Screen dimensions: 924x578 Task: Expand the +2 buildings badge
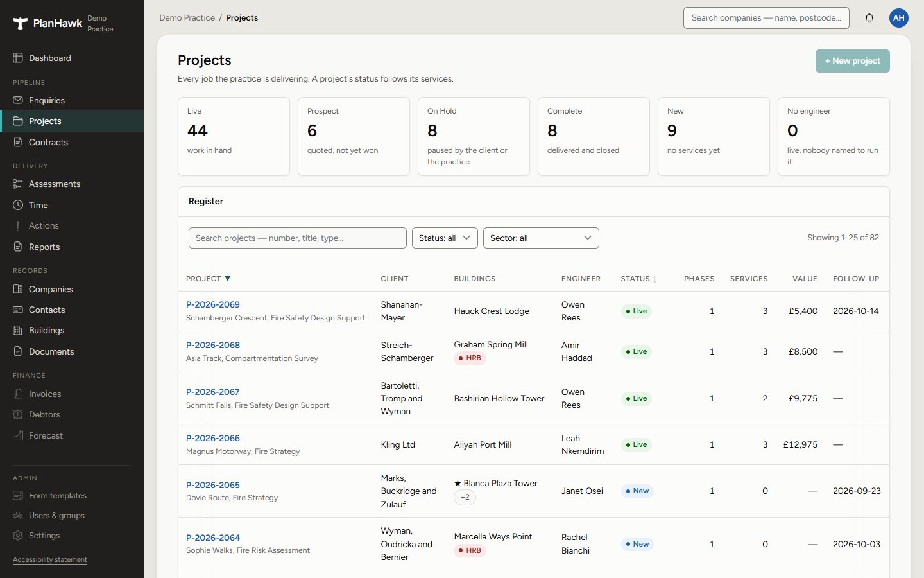click(465, 497)
